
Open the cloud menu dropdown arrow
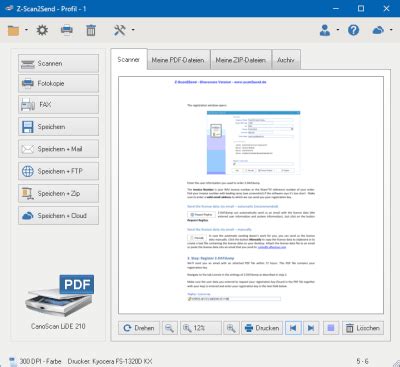click(x=391, y=30)
